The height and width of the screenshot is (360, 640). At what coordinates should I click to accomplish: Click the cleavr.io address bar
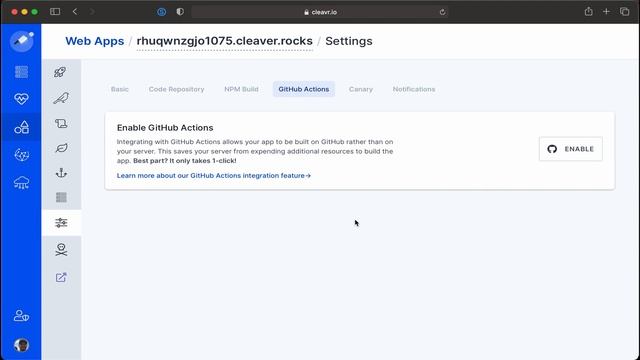pyautogui.click(x=320, y=12)
